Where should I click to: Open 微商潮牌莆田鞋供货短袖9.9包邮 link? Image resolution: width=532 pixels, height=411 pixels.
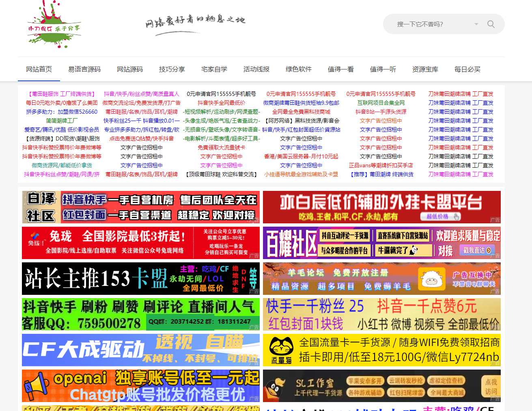301,103
